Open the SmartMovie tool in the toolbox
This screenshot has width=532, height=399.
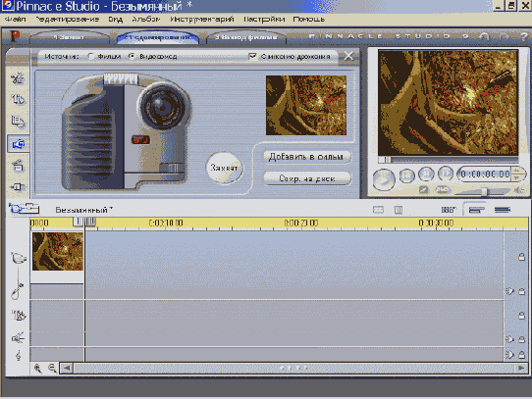[x=18, y=166]
